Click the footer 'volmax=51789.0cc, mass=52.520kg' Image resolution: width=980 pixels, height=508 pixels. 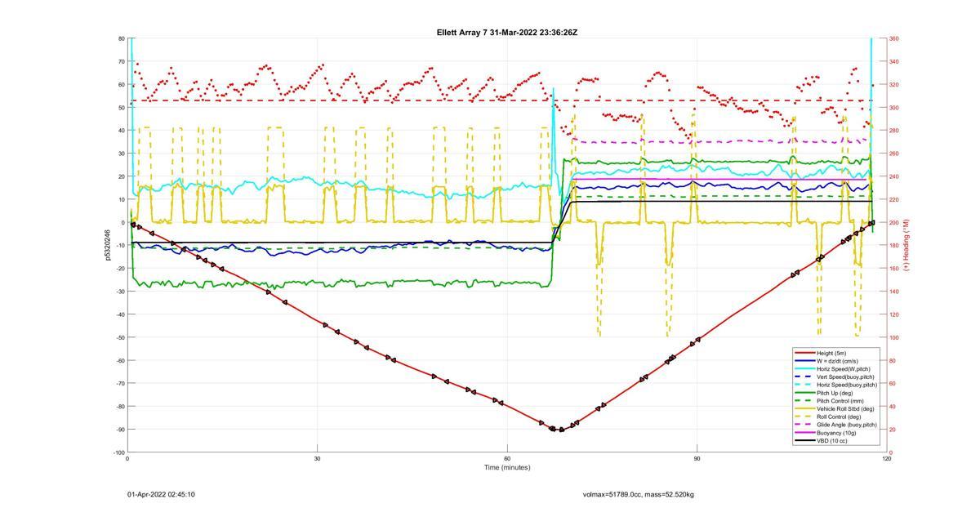[639, 494]
